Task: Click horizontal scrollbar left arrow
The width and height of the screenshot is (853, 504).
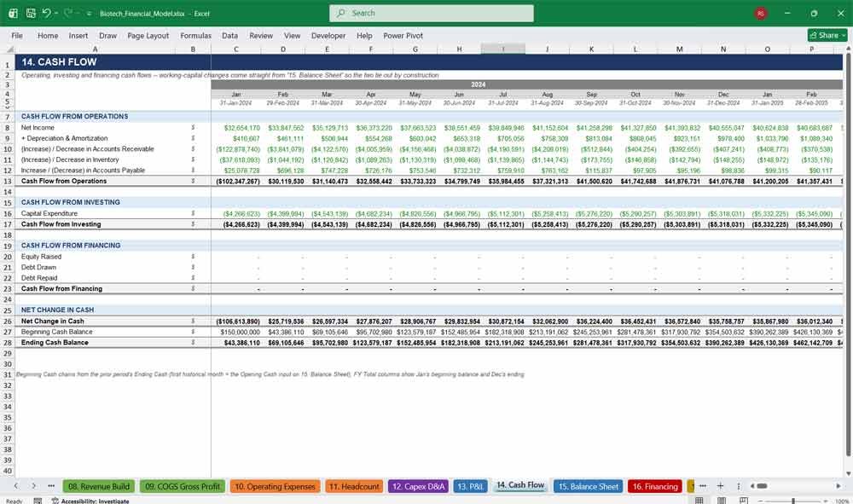Action: click(x=751, y=486)
